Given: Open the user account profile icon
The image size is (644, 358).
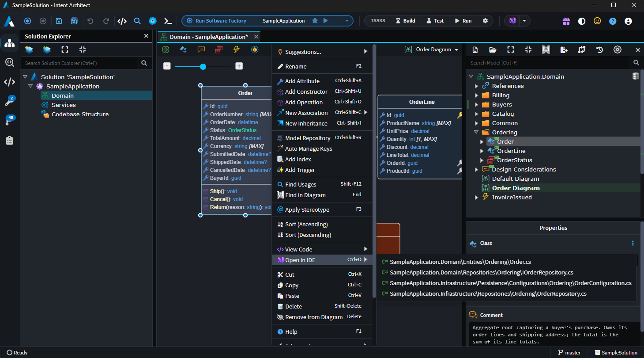Looking at the screenshot, I should 628,21.
